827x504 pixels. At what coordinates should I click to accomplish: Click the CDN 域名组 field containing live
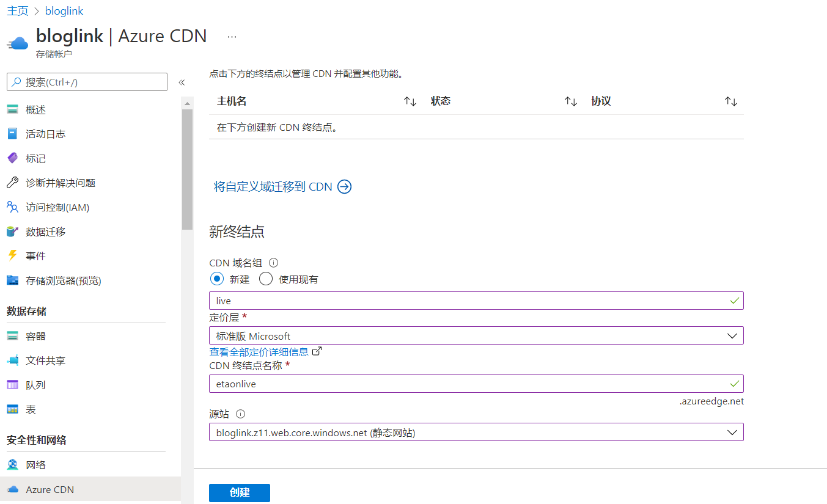(x=476, y=301)
